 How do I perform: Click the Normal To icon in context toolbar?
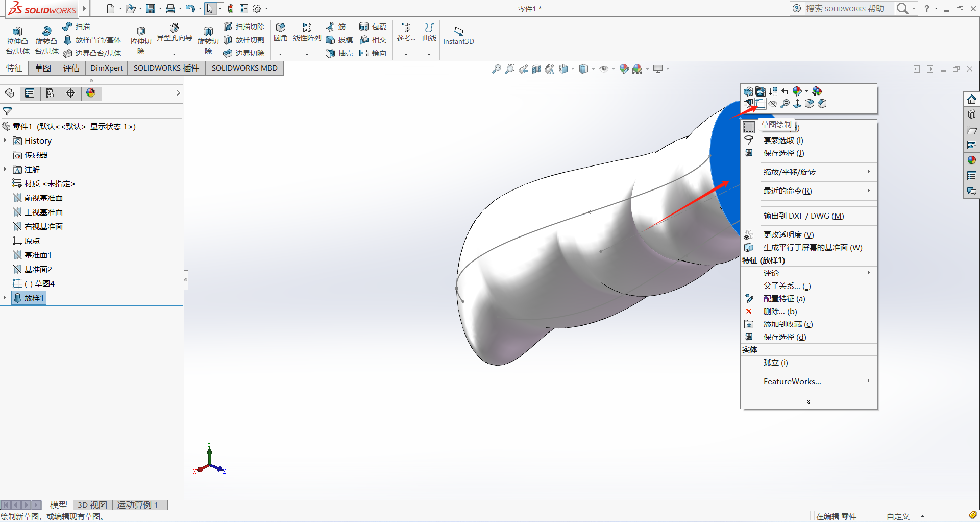click(797, 104)
